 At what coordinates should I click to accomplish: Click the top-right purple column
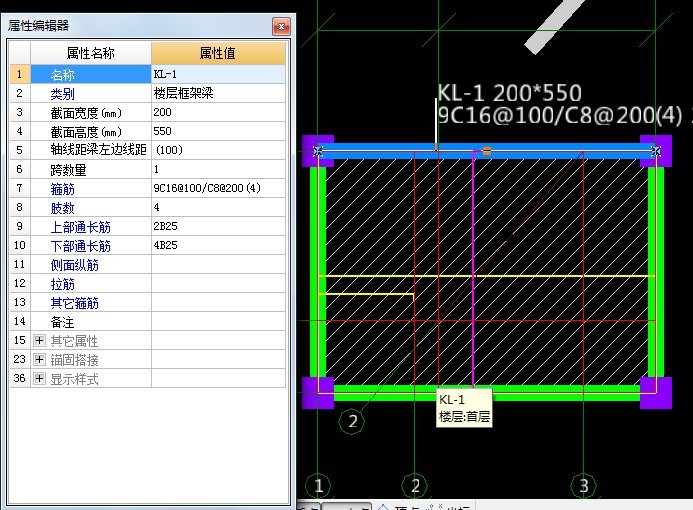656,151
